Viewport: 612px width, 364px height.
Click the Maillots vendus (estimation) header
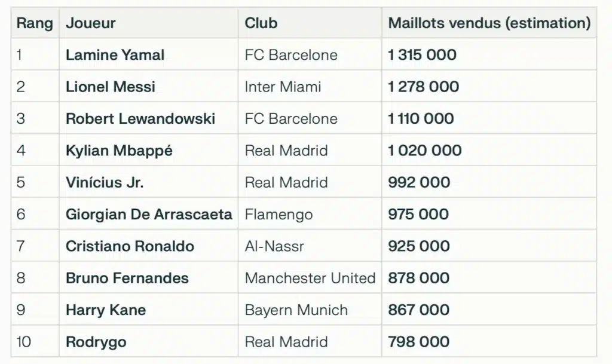(x=489, y=23)
